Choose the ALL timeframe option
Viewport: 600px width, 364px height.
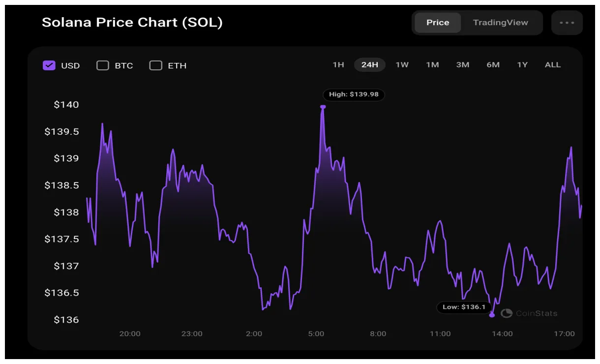(x=552, y=64)
